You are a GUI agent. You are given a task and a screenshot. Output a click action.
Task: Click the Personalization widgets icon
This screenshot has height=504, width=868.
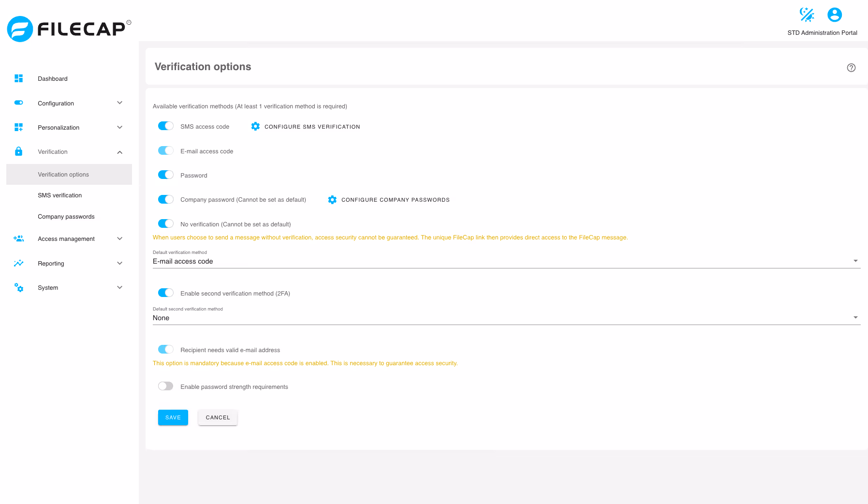pos(19,127)
